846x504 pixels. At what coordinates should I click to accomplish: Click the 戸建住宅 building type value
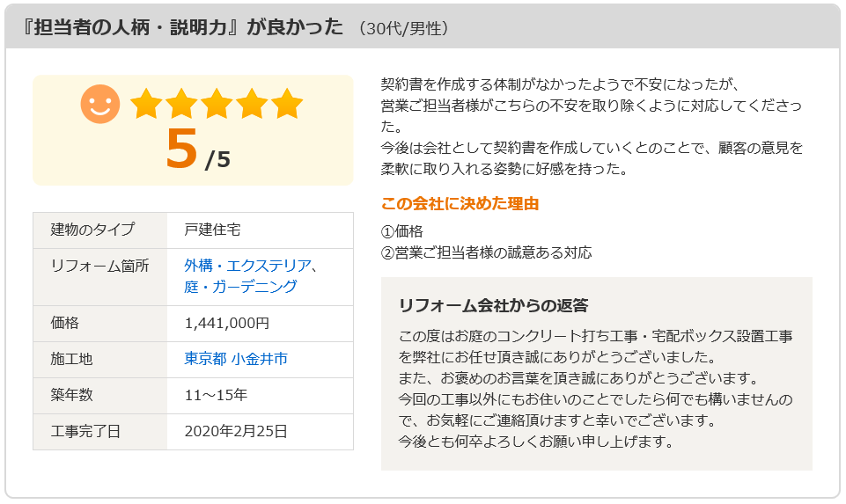tap(212, 230)
